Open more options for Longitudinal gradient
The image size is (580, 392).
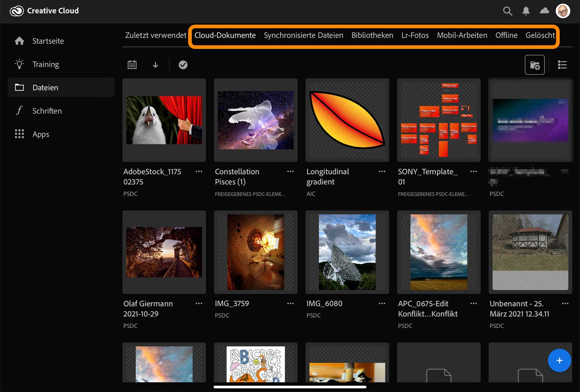click(x=382, y=171)
